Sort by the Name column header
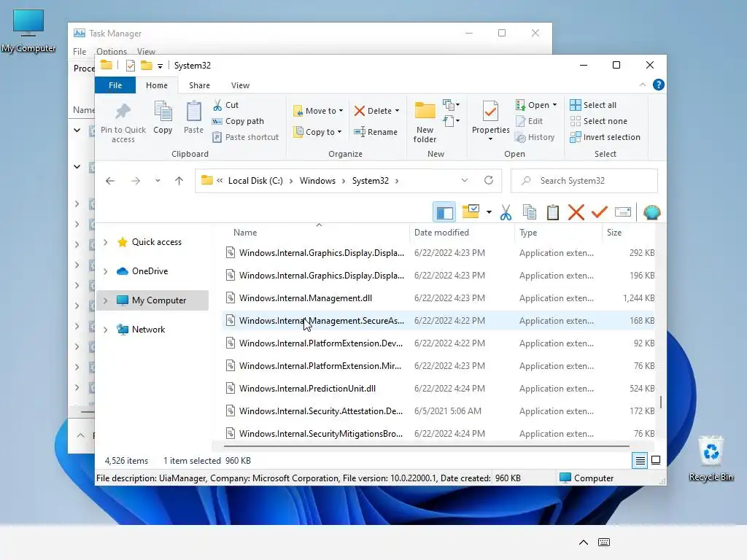The width and height of the screenshot is (747, 560). 317,233
